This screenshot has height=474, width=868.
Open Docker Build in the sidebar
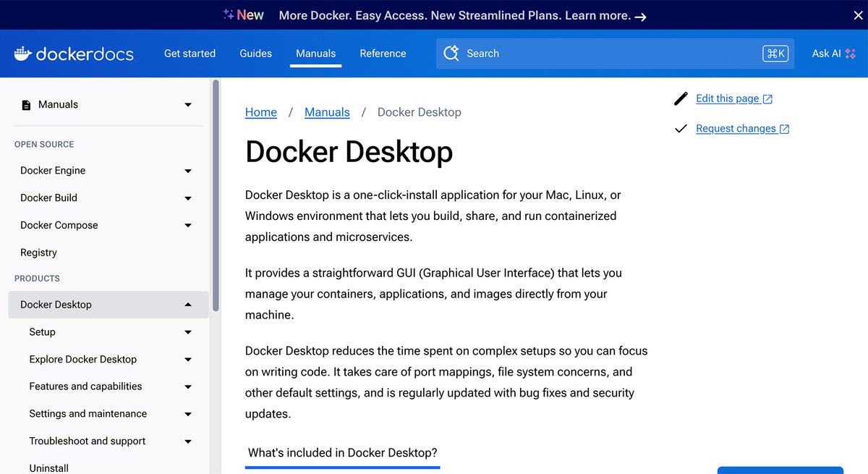[48, 198]
